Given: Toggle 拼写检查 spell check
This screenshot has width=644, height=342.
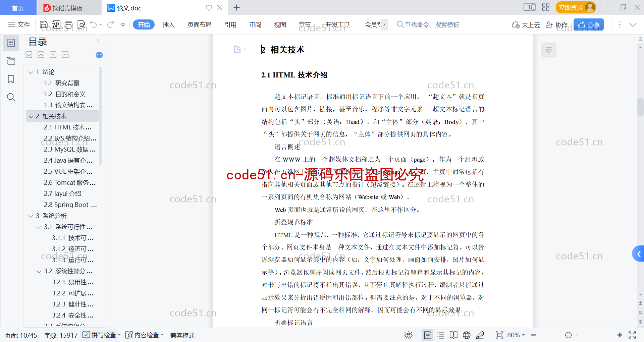Looking at the screenshot, I should (x=100, y=335).
